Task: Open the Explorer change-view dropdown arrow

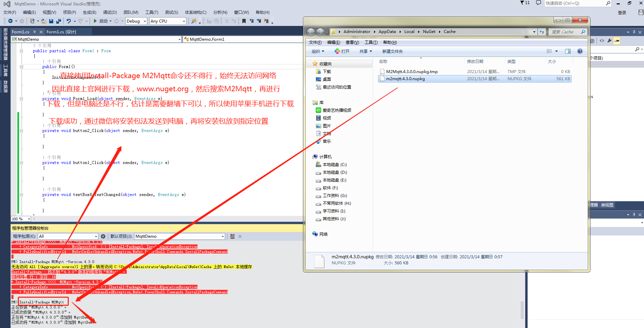Action: pyautogui.click(x=557, y=52)
